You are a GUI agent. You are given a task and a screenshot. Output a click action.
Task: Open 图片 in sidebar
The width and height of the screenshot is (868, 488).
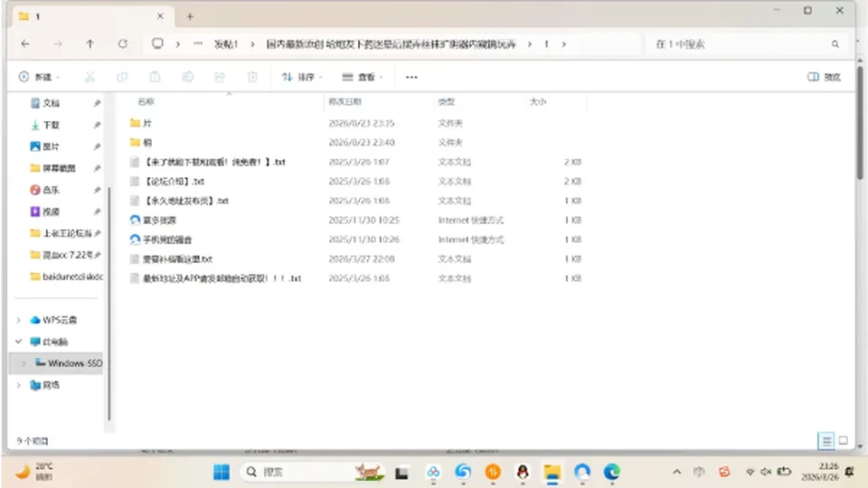pyautogui.click(x=51, y=146)
